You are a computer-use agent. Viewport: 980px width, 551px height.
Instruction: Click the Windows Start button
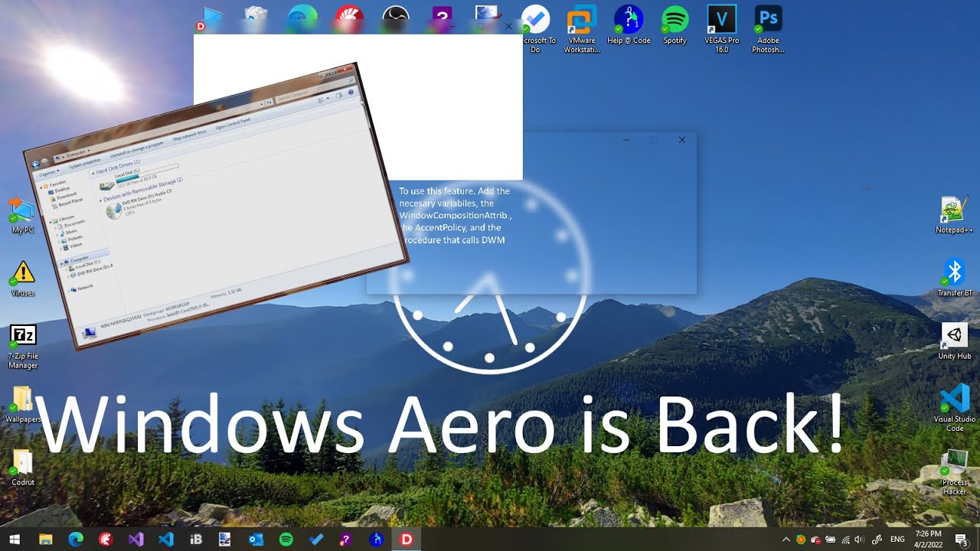(15, 540)
